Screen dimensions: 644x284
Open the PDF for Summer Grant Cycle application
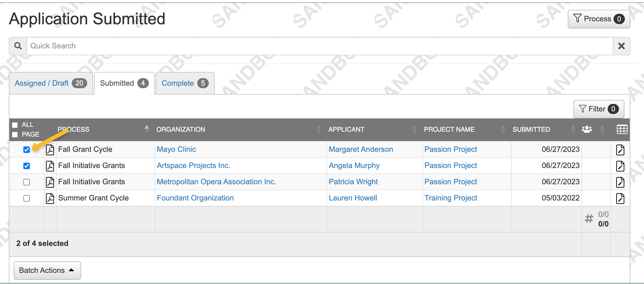pos(50,198)
